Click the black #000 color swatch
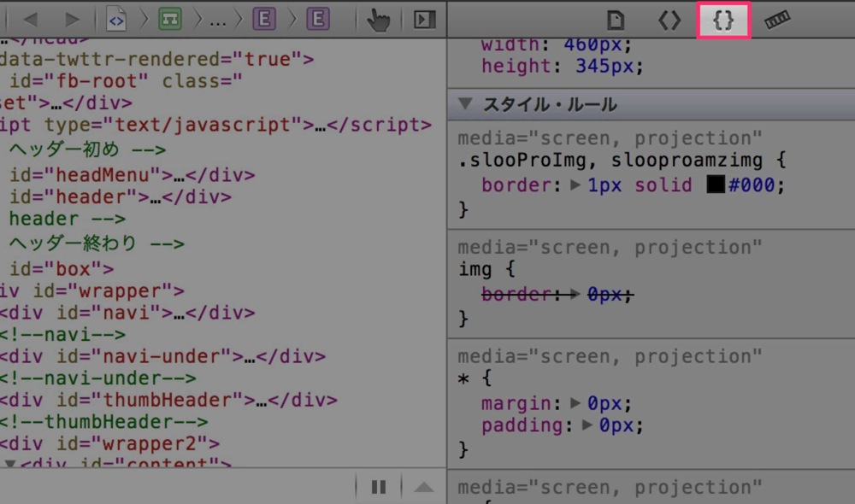This screenshot has height=504, width=855. point(716,185)
